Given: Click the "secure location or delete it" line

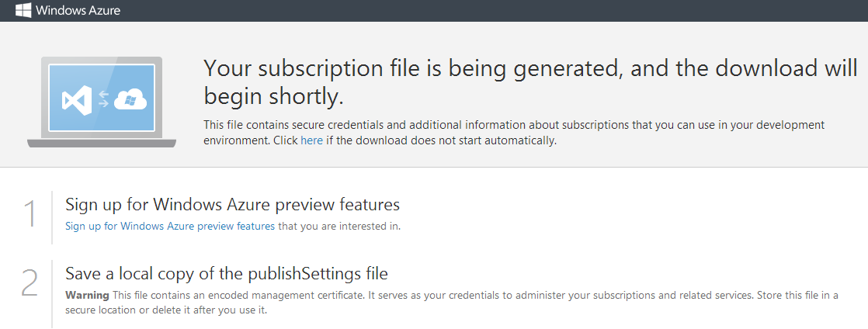Looking at the screenshot, I should click(165, 310).
